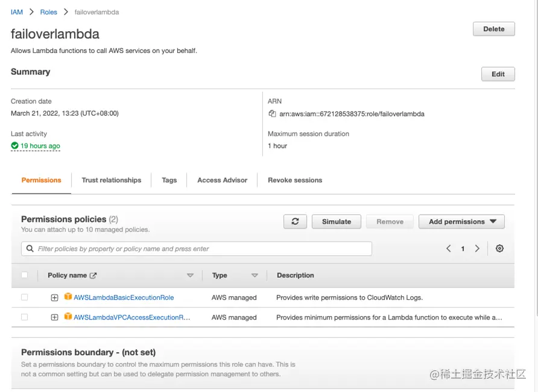Click the Simulate button

pos(337,221)
